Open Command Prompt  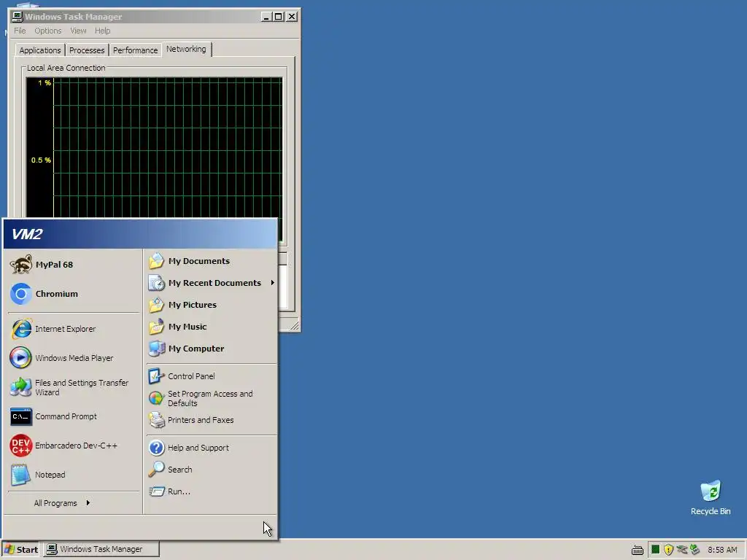click(74, 416)
